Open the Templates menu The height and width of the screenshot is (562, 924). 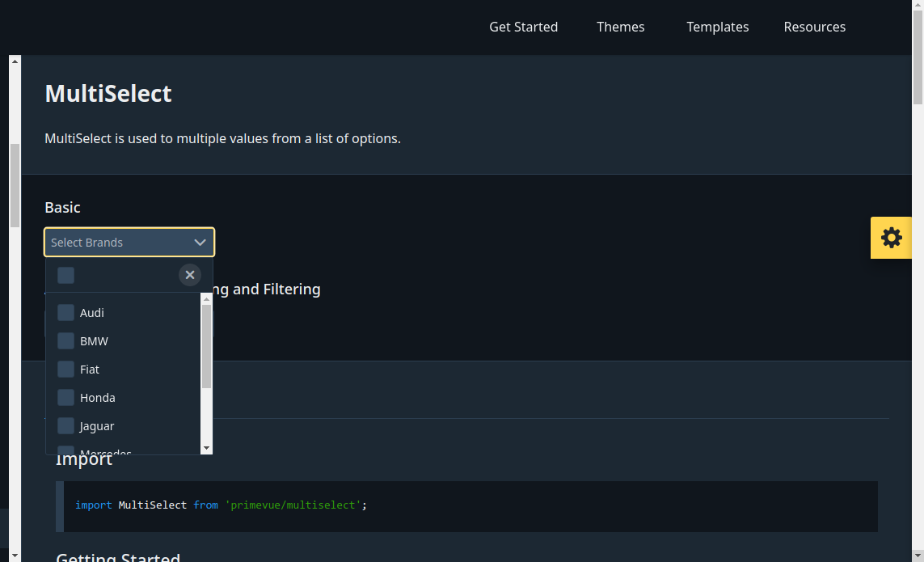(717, 27)
